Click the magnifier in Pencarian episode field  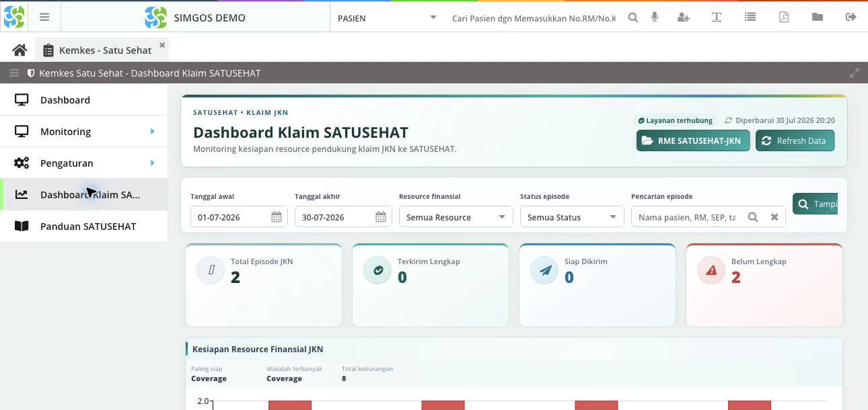[x=753, y=217]
